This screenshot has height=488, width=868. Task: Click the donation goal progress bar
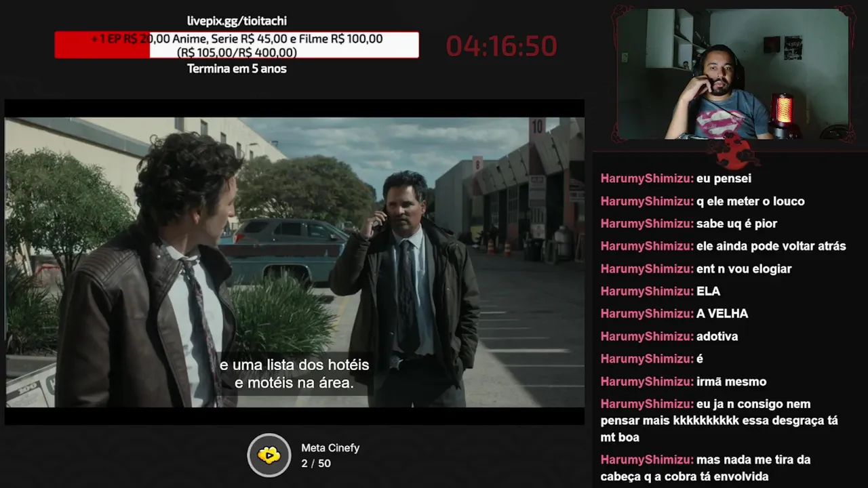pyautogui.click(x=237, y=45)
